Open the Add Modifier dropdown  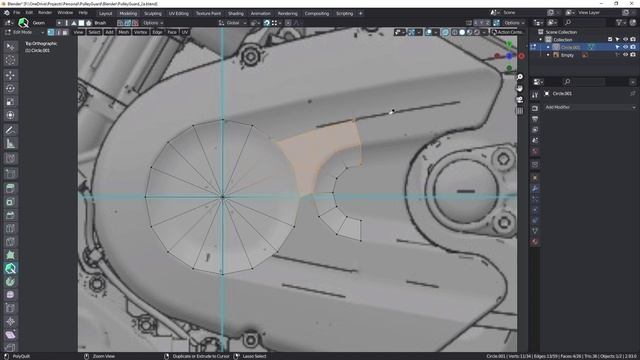pos(590,107)
